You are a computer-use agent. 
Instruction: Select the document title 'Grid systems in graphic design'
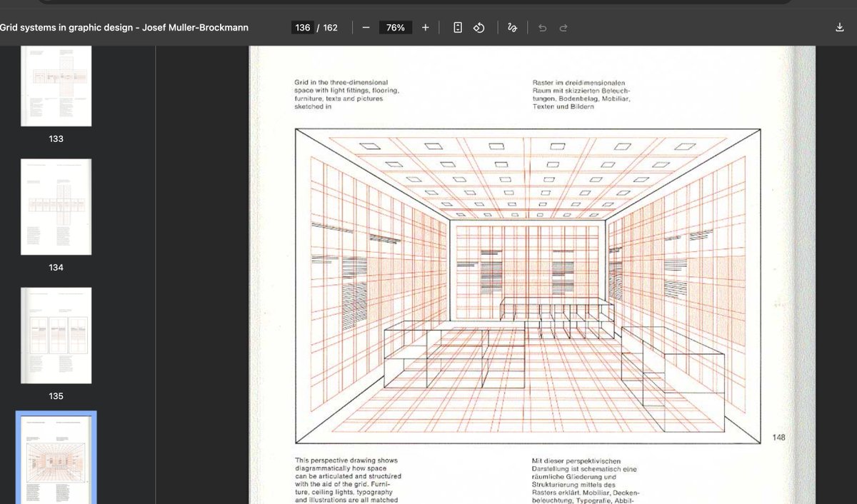67,28
